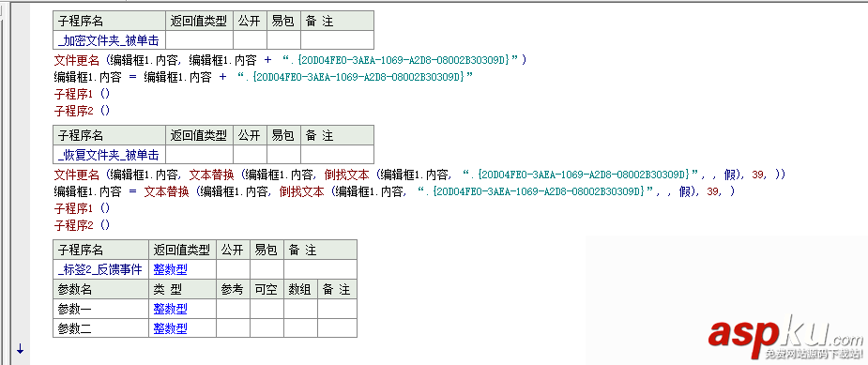The height and width of the screenshot is (365, 868).
Task: Click 子程序2 () under _恢复文件夹_被单击
Action: [82, 225]
